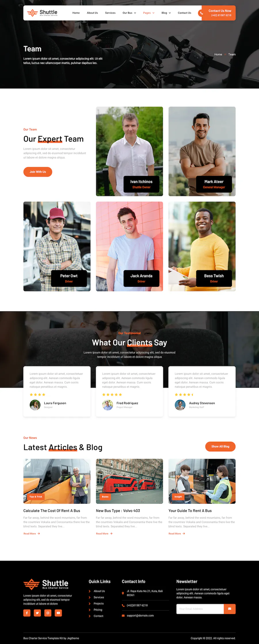Viewport: 259px width, 644px height.
Task: Click the Facebook icon in the footer
Action: pyautogui.click(x=27, y=613)
